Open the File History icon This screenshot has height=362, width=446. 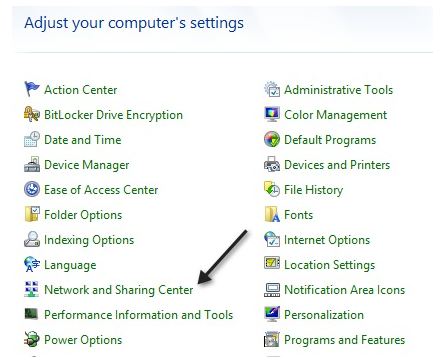tap(272, 189)
